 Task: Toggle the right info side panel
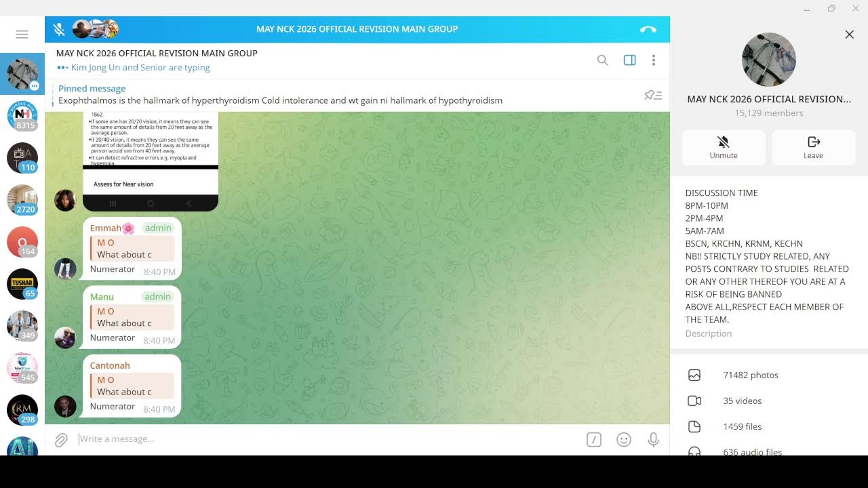point(629,60)
